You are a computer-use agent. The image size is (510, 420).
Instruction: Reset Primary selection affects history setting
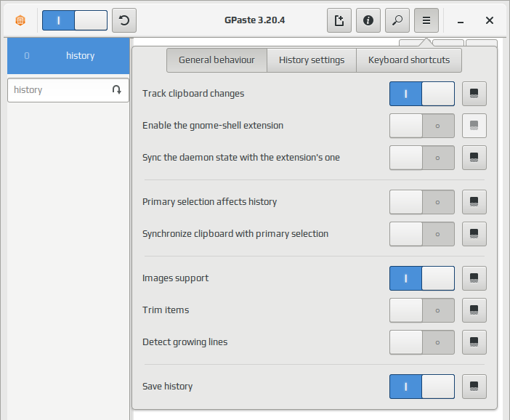click(474, 202)
